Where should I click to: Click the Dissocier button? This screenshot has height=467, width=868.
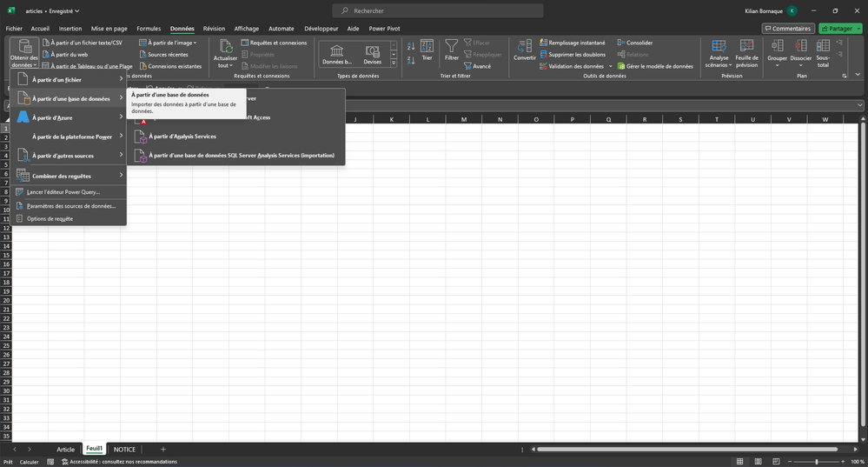tap(800, 53)
